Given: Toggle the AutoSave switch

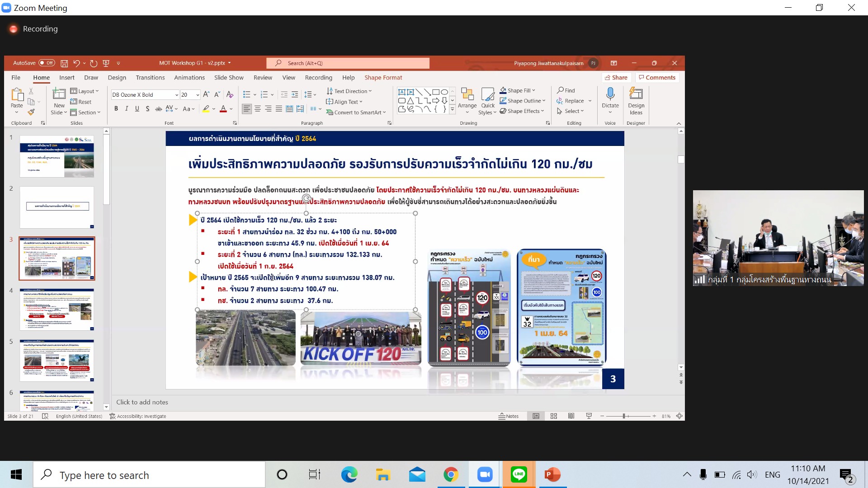Looking at the screenshot, I should coord(47,63).
